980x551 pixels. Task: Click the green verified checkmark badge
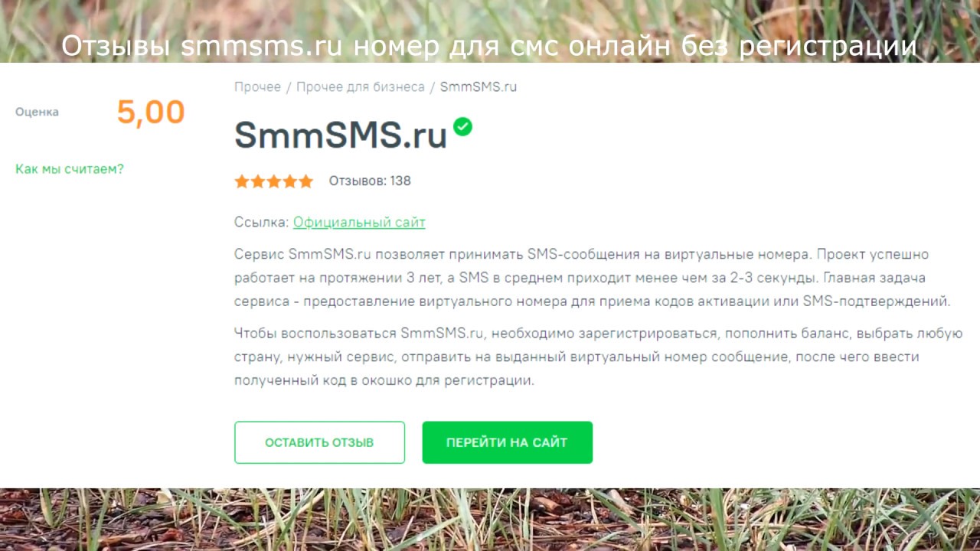(462, 126)
